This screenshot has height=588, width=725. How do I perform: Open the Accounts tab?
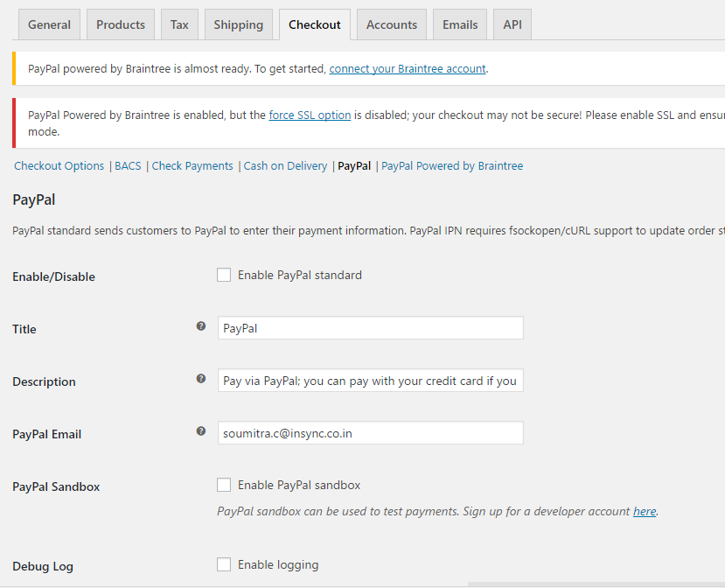tap(392, 24)
